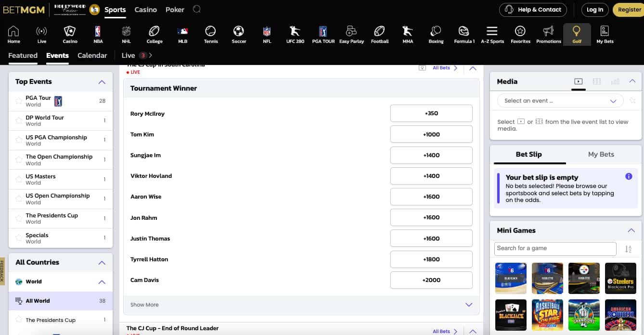
Task: Toggle favorite star for US PGA Championship
Action: tap(19, 140)
